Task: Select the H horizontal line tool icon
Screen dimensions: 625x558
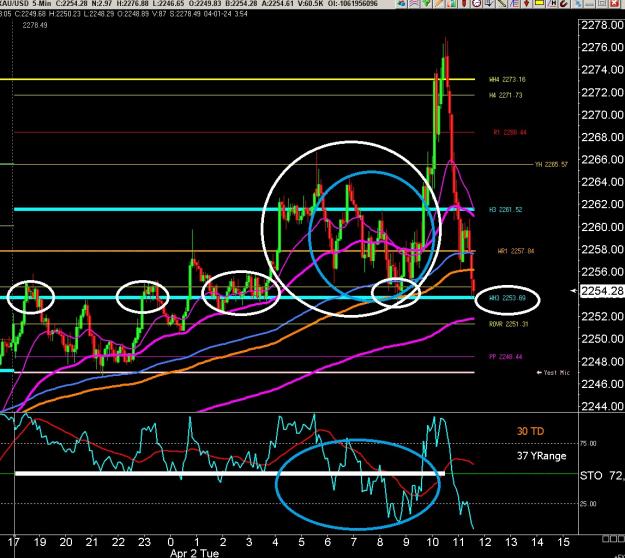Action: (x=552, y=4)
